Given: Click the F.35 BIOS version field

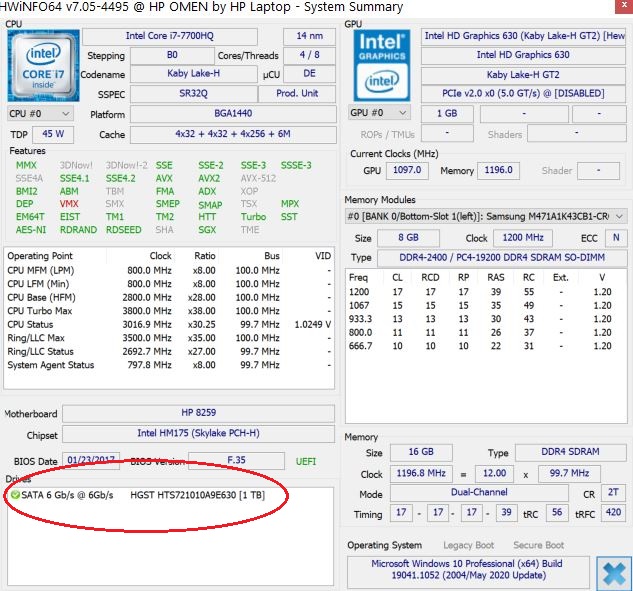Looking at the screenshot, I should tap(237, 460).
